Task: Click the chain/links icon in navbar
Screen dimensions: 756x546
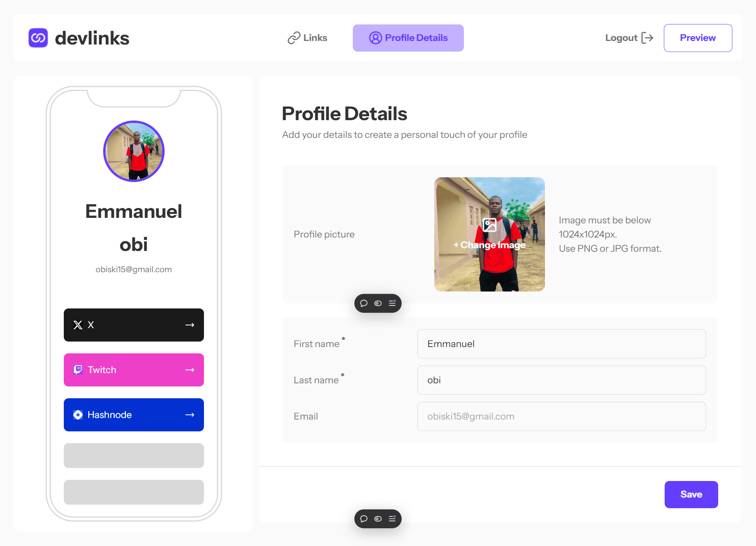Action: click(x=294, y=38)
